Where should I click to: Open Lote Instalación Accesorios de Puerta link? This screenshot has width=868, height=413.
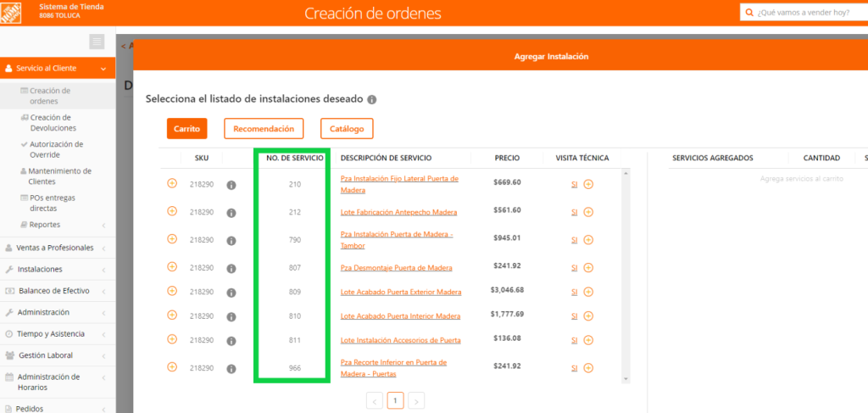point(400,340)
